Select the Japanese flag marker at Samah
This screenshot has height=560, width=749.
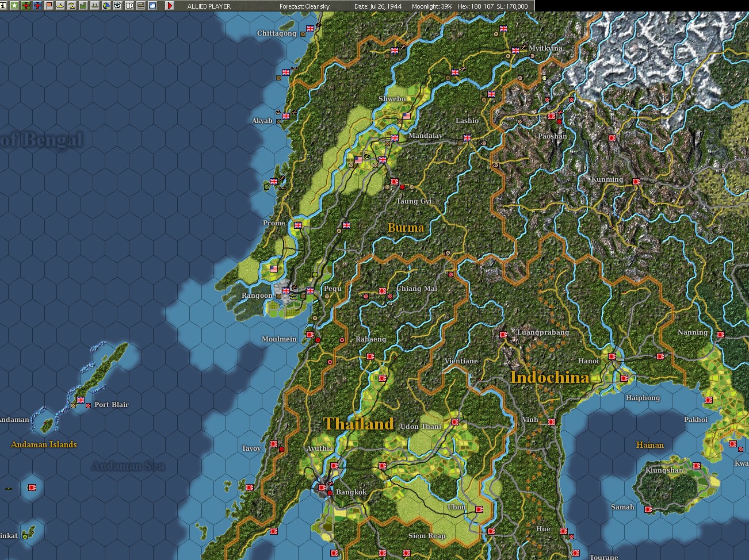648,509
